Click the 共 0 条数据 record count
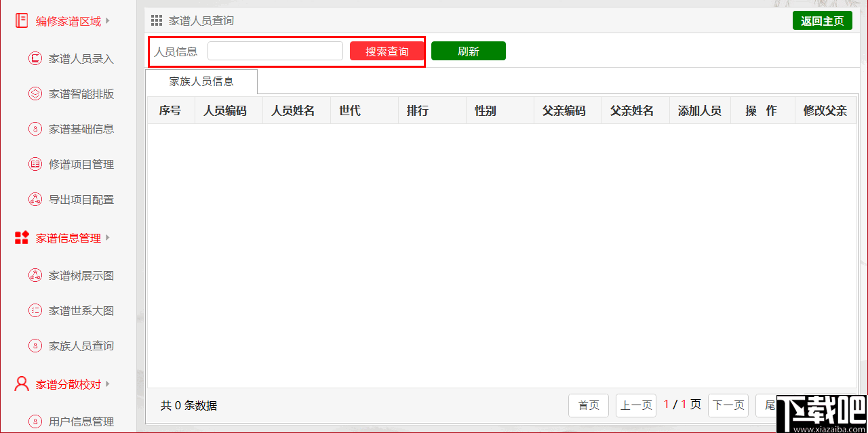This screenshot has height=433, width=868. click(189, 406)
